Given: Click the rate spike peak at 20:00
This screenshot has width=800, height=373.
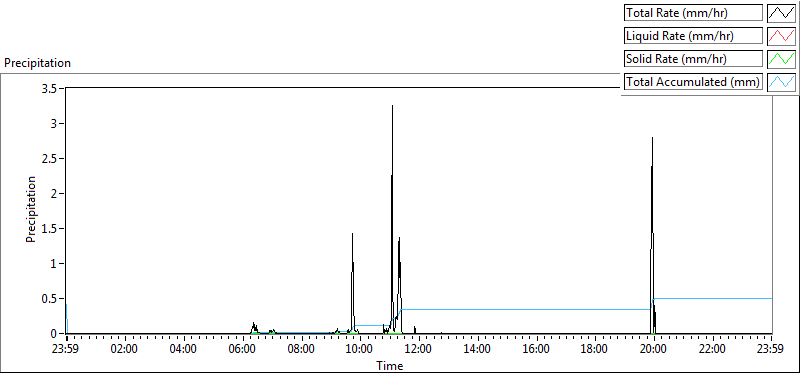Looking at the screenshot, I should [x=653, y=138].
